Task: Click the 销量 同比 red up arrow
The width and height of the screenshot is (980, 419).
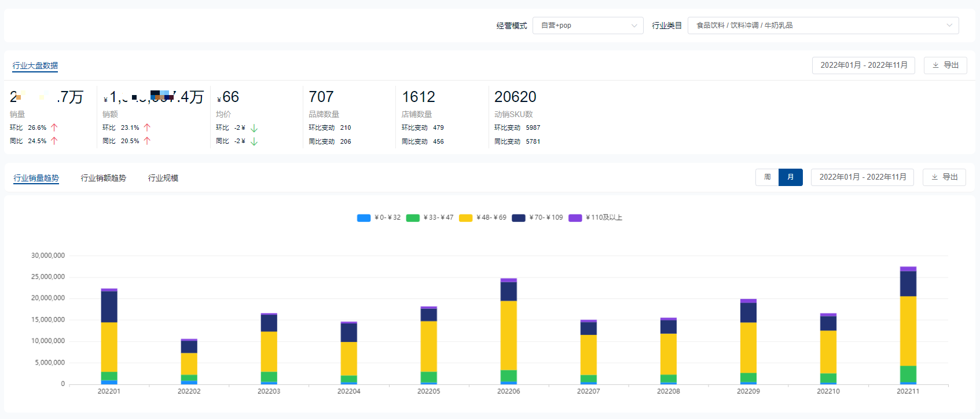Action: coord(54,141)
